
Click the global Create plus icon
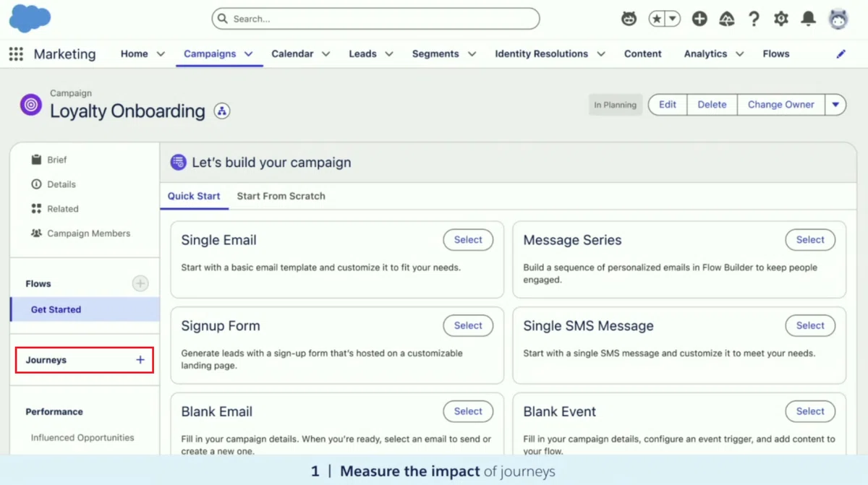699,20
